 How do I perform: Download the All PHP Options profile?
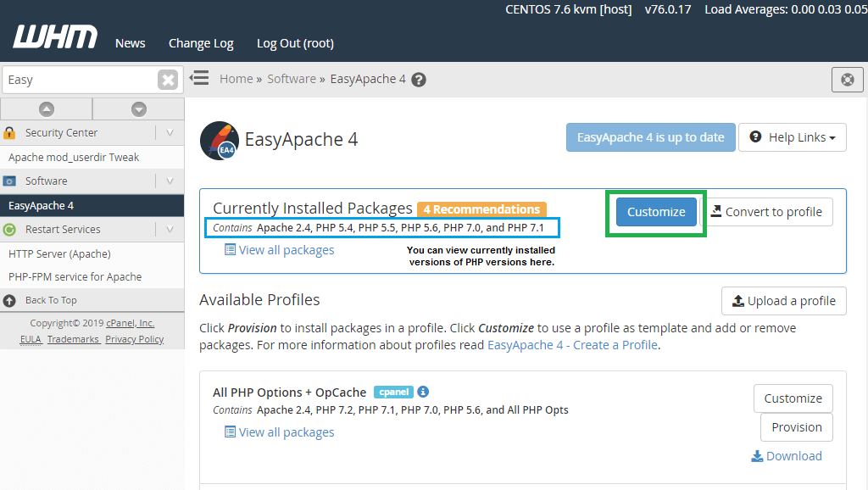point(786,456)
